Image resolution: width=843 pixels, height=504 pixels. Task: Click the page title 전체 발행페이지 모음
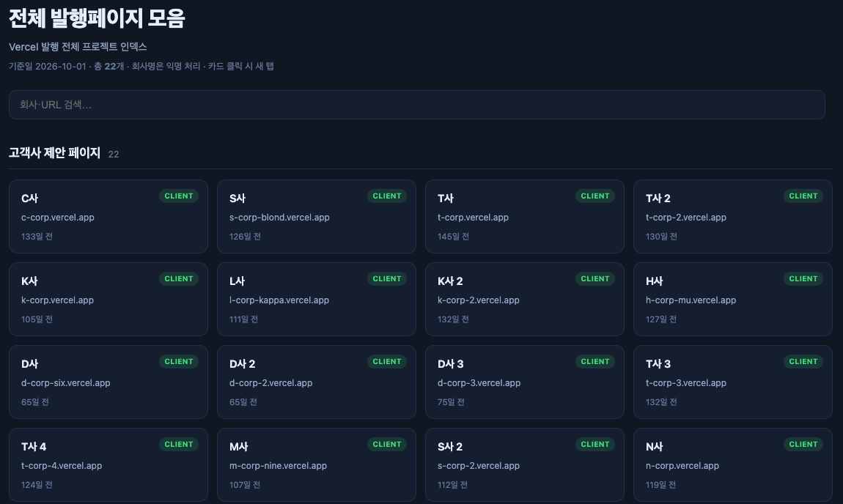pyautogui.click(x=97, y=18)
